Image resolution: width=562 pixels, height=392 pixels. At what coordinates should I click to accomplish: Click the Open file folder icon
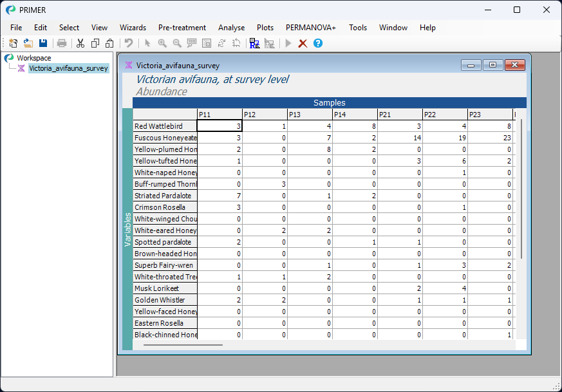click(x=28, y=43)
